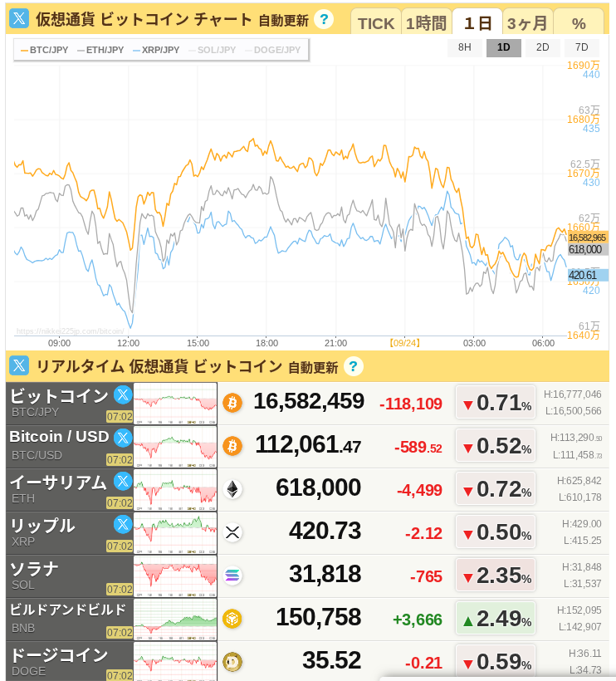Select the 8H chart range button

coord(465,47)
